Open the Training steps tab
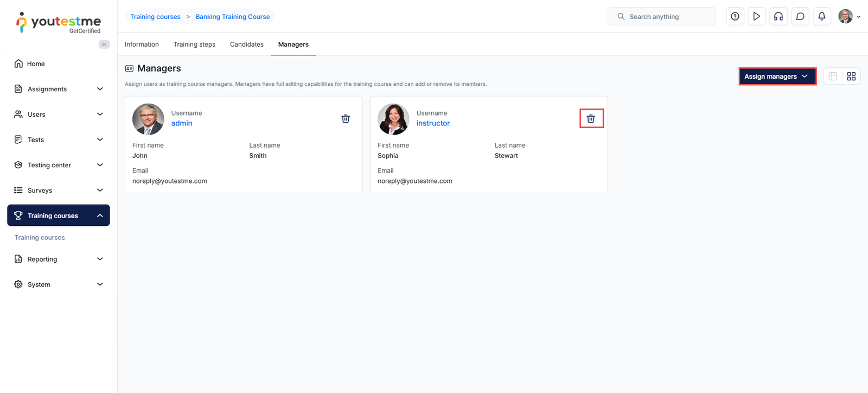The width and height of the screenshot is (868, 393). (194, 45)
